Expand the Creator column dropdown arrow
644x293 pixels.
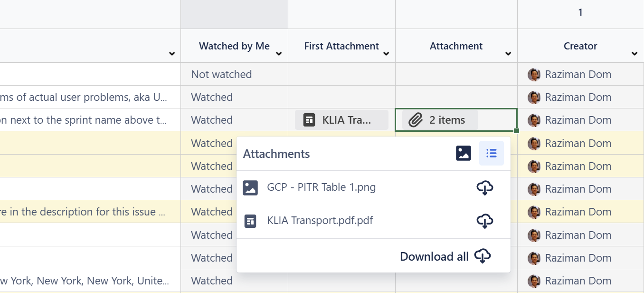pyautogui.click(x=635, y=54)
